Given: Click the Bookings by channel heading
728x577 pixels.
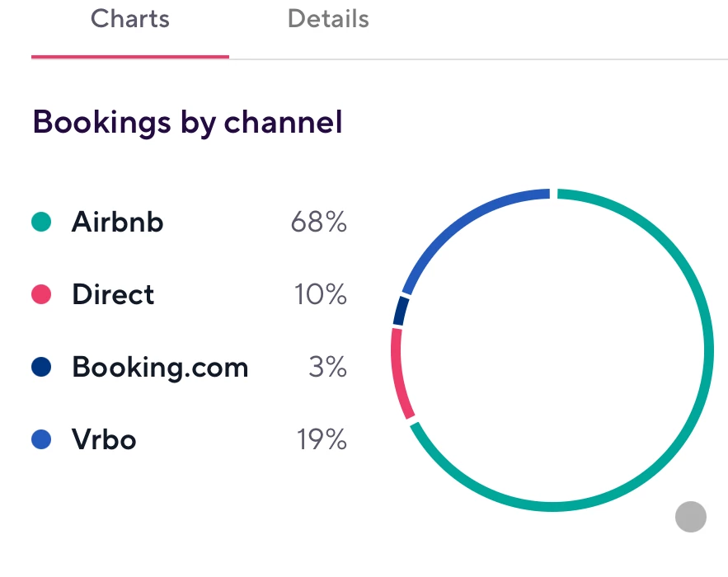Looking at the screenshot, I should (188, 123).
